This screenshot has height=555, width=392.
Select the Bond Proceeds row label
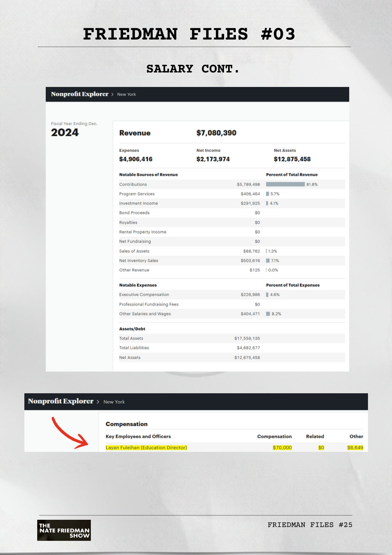point(134,213)
